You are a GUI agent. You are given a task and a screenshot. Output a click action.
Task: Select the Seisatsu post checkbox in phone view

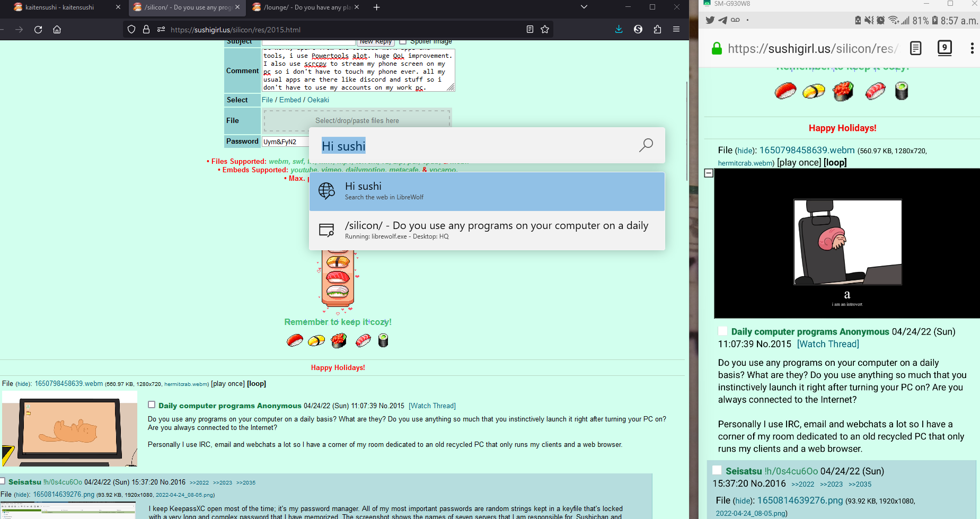pos(717,470)
